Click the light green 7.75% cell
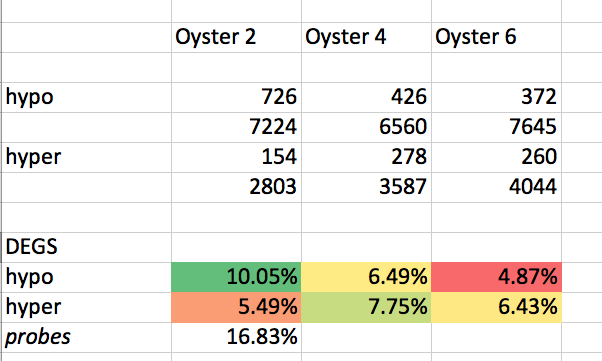The width and height of the screenshot is (602, 361). 366,307
